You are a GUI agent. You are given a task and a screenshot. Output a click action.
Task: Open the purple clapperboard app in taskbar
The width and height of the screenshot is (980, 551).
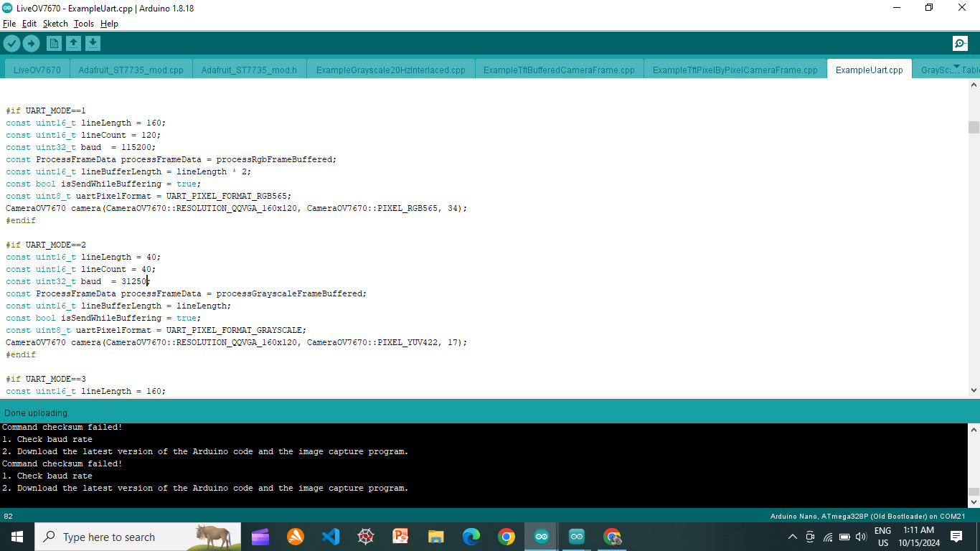[260, 537]
